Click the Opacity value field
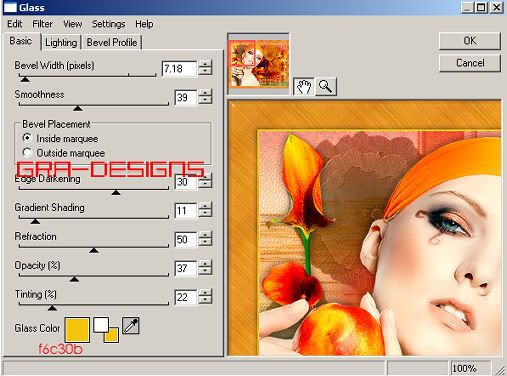The image size is (507, 376). point(185,268)
